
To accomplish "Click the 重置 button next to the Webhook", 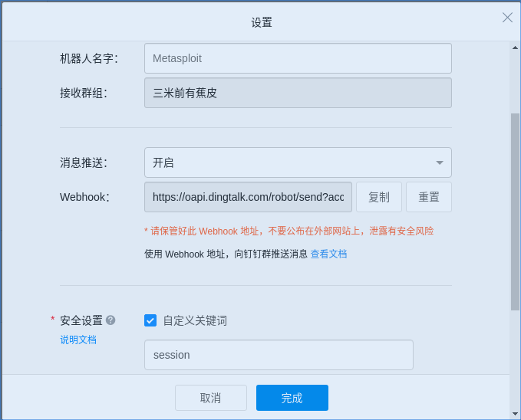I will coord(429,197).
